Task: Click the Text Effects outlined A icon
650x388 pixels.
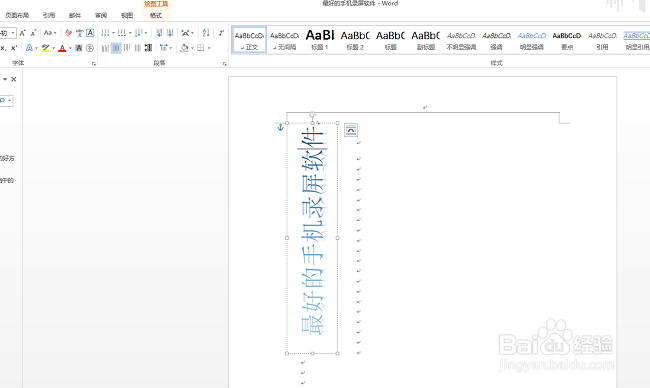Action: (29, 48)
